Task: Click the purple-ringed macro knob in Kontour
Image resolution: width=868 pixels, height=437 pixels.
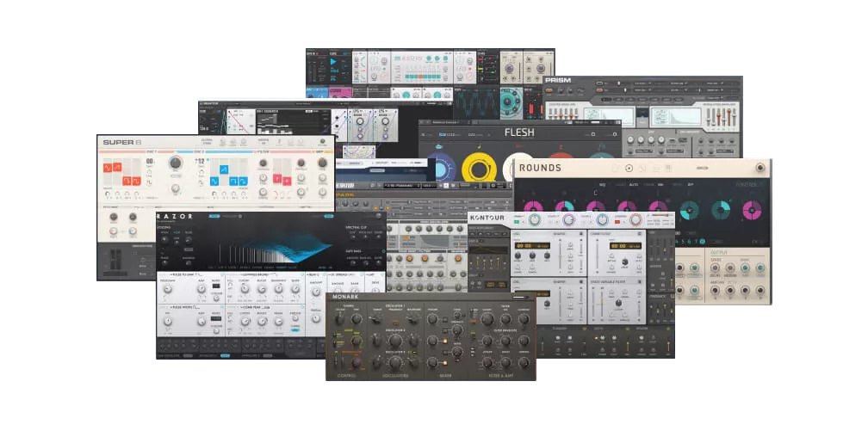Action: [x=568, y=220]
